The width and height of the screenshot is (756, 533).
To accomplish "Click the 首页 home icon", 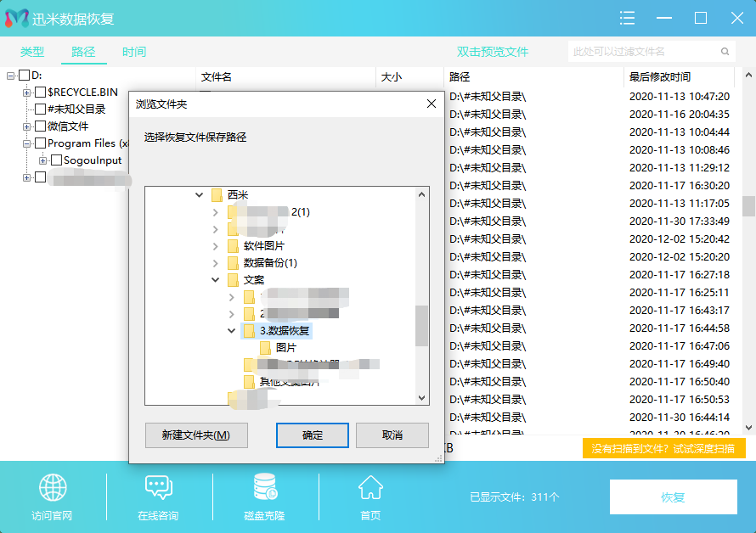I will (370, 486).
